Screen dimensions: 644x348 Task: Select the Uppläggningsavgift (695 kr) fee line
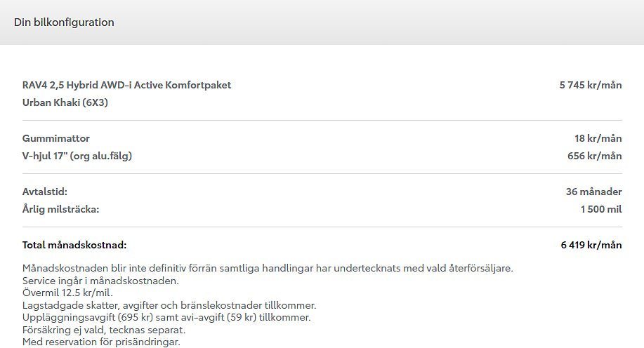pyautogui.click(x=166, y=317)
